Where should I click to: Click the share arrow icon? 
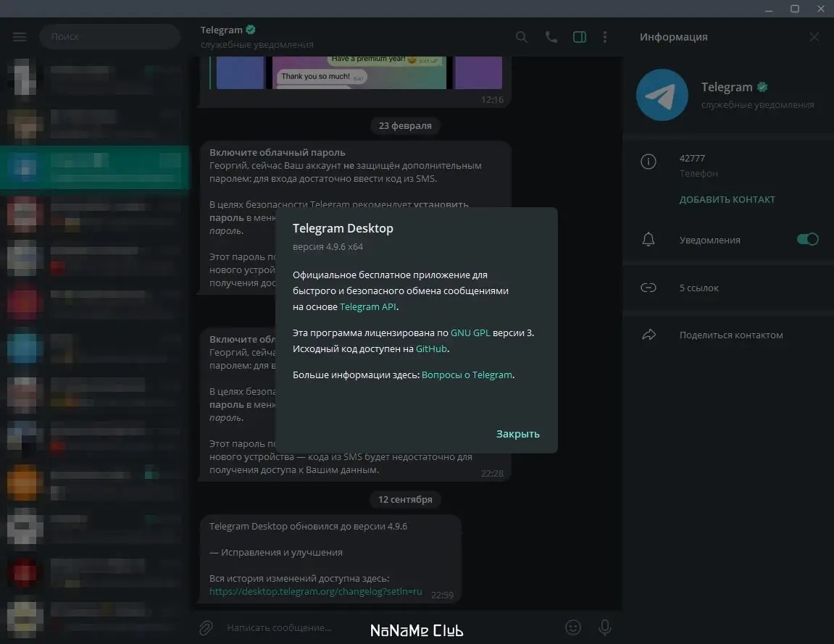click(649, 335)
